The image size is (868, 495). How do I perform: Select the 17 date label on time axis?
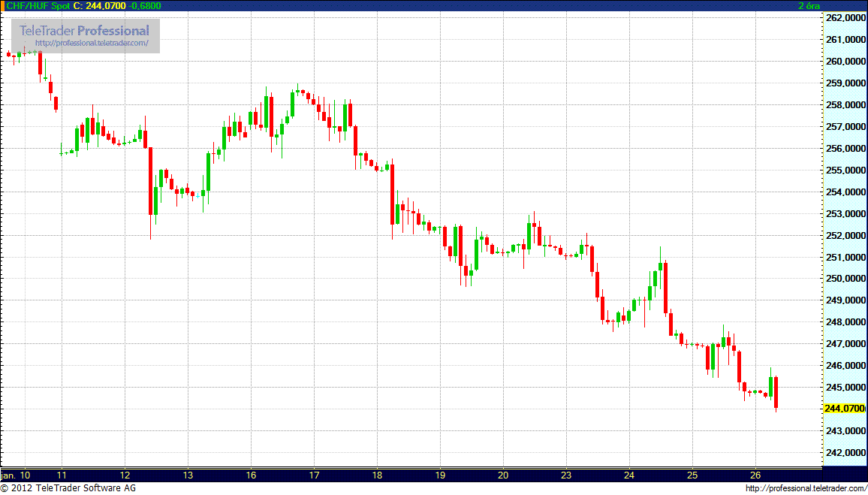point(314,475)
